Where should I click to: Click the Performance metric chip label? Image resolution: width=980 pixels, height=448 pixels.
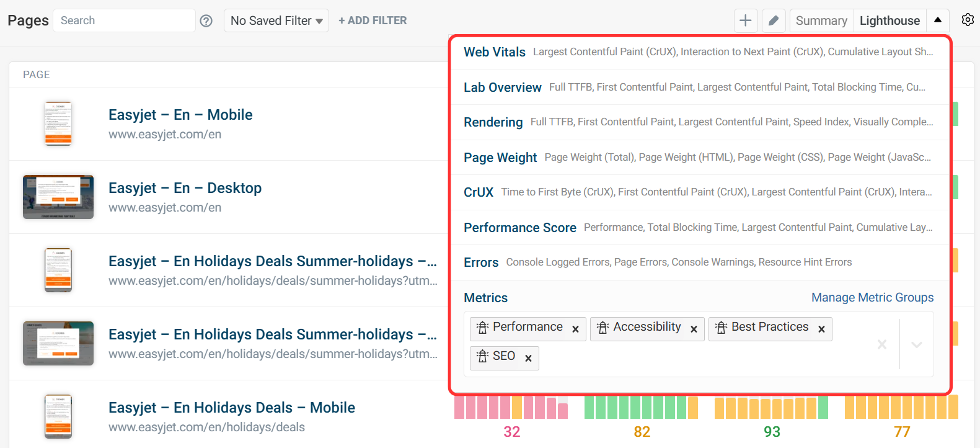528,327
